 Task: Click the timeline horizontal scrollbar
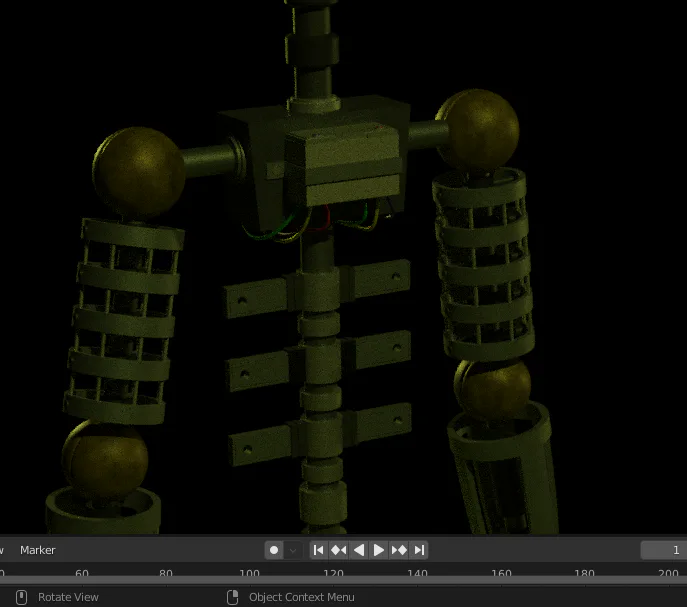point(344,580)
